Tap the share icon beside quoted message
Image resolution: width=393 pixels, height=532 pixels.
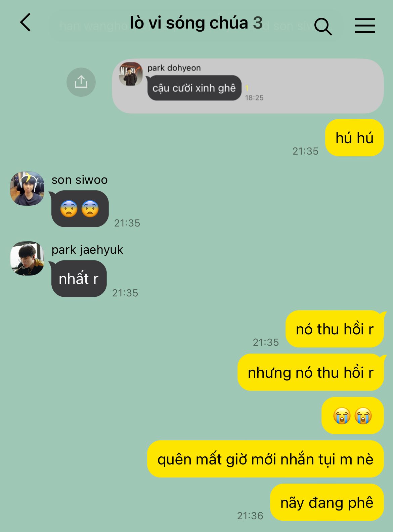point(81,82)
